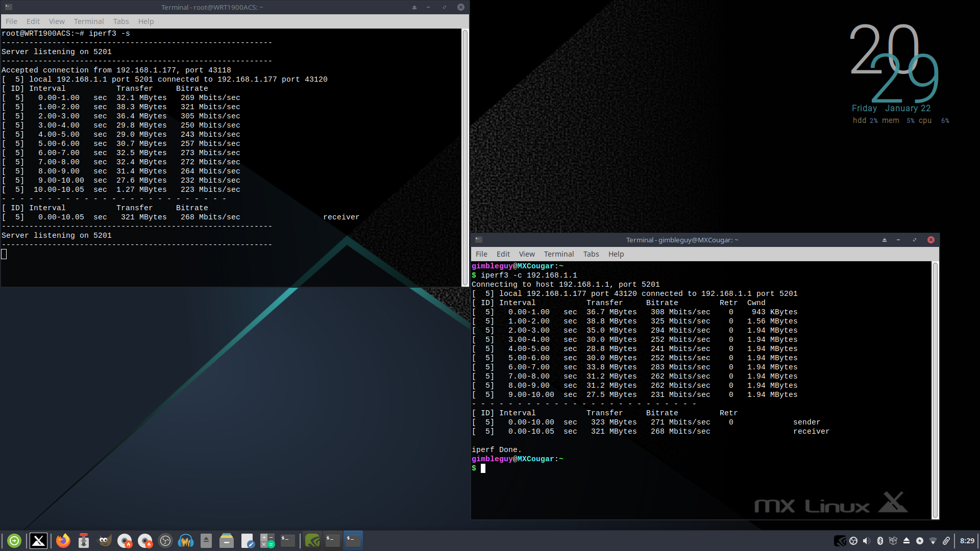Click the cursor prompt in gimbleguy@MXCougar terminal
This screenshot has height=551, width=980.
coord(483,468)
